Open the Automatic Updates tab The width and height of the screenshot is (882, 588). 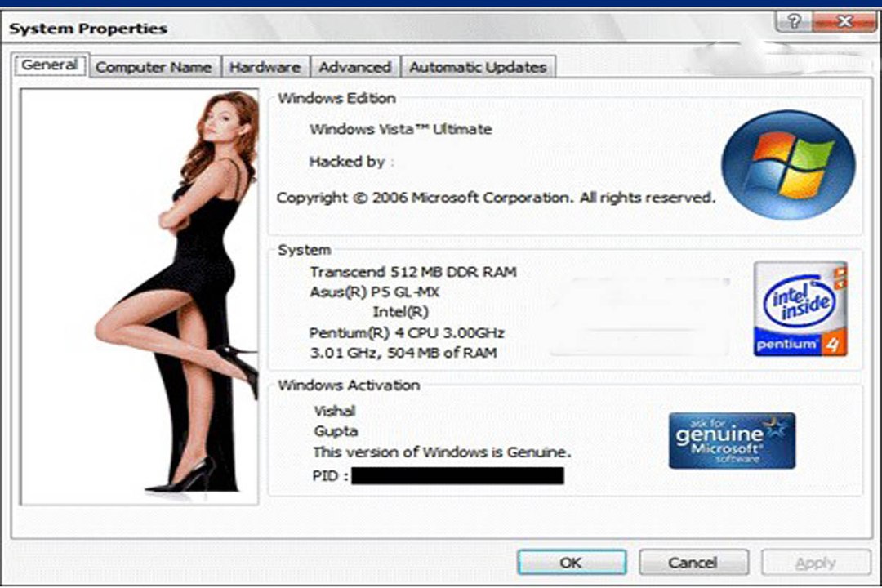pyautogui.click(x=478, y=67)
